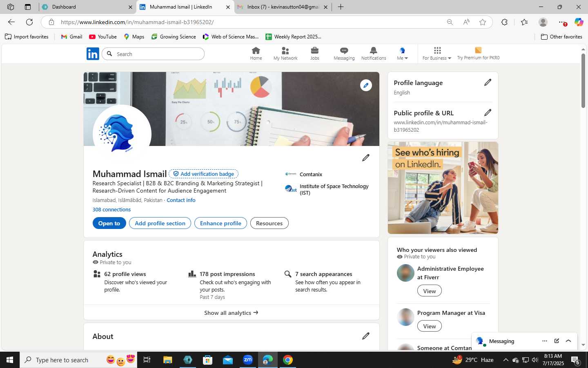This screenshot has height=368, width=588.
Task: Open Weekly Report 2025 bookmark
Action: [x=293, y=37]
